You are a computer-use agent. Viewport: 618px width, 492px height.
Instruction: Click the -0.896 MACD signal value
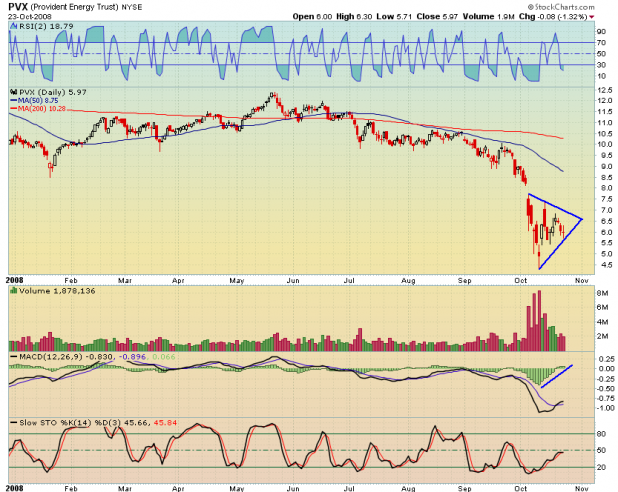click(x=132, y=357)
